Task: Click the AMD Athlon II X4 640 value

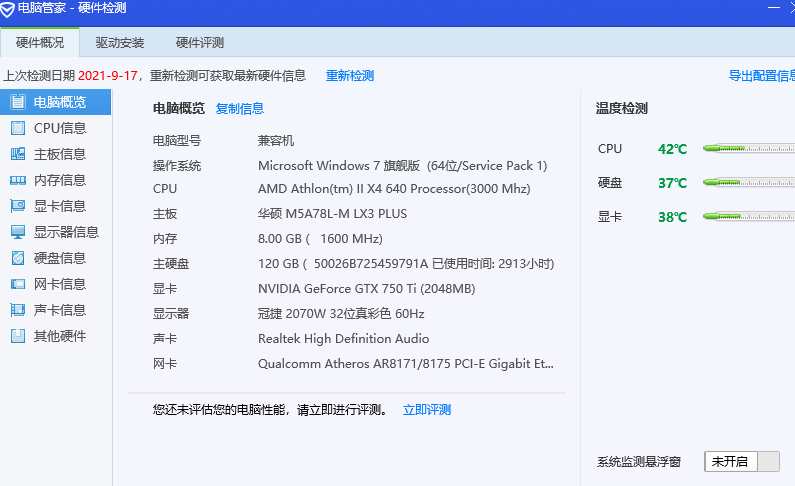Action: (x=394, y=189)
